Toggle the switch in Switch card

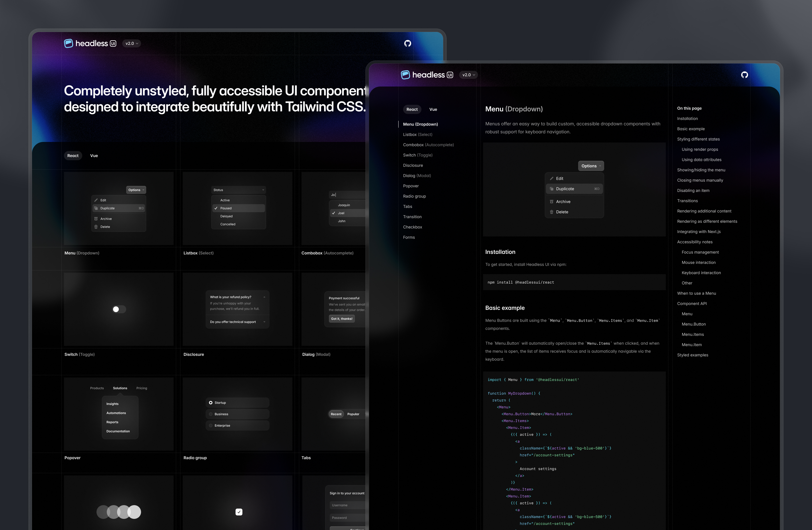pyautogui.click(x=119, y=309)
